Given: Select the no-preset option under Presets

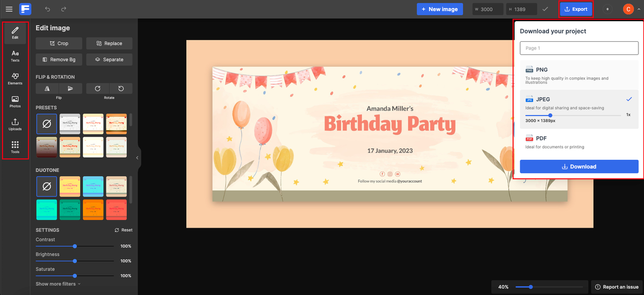Looking at the screenshot, I should pos(47,124).
